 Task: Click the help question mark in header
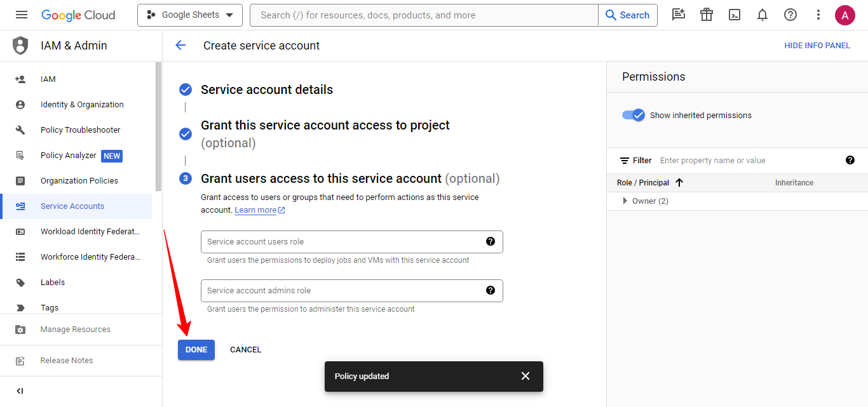[x=790, y=15]
